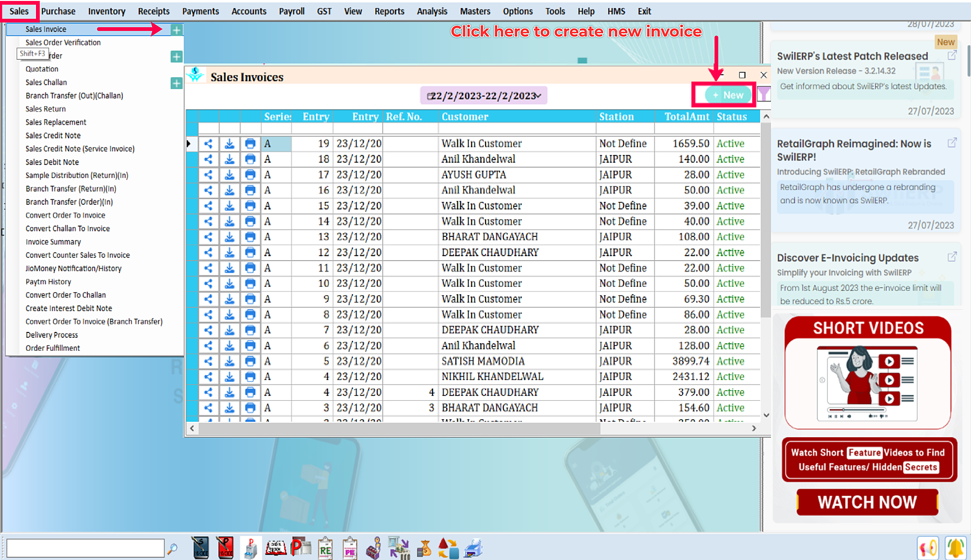Screen dimensions: 971x560
Task: Click share icon for invoice entry 19
Action: coord(208,144)
